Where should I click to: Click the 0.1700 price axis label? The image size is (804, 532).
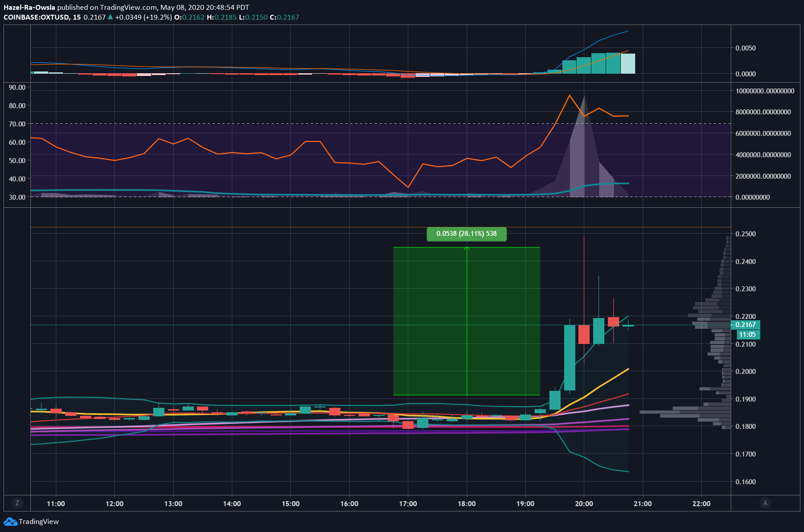tap(745, 454)
